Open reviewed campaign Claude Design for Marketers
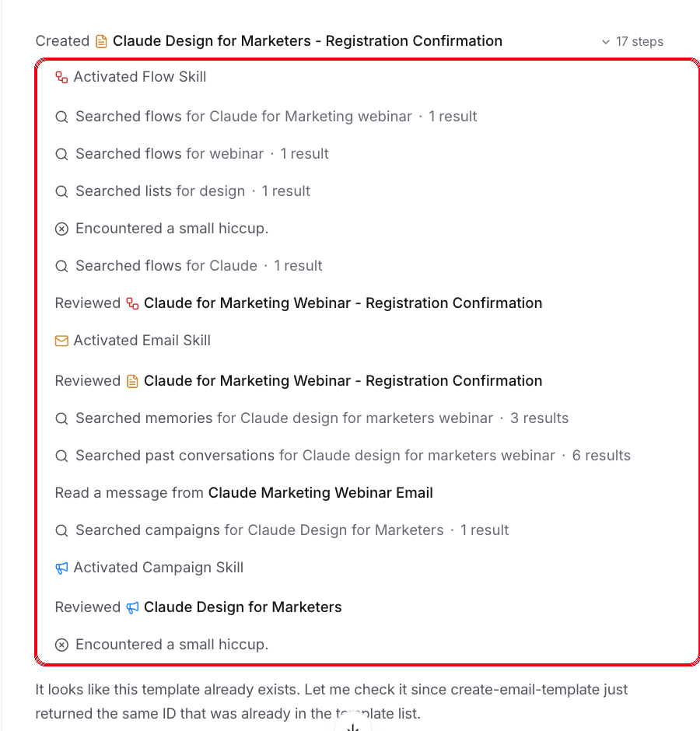This screenshot has height=731, width=700. pos(243,607)
